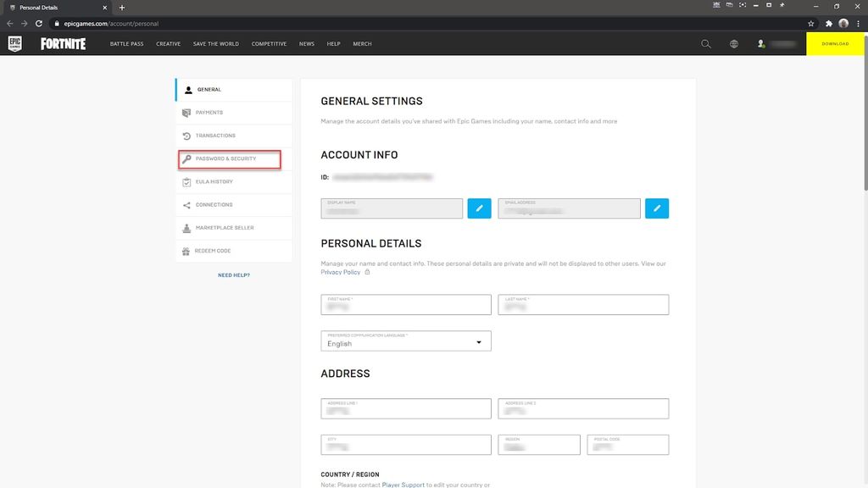The width and height of the screenshot is (868, 488).
Task: Click inside the First Name field
Action: tap(405, 306)
